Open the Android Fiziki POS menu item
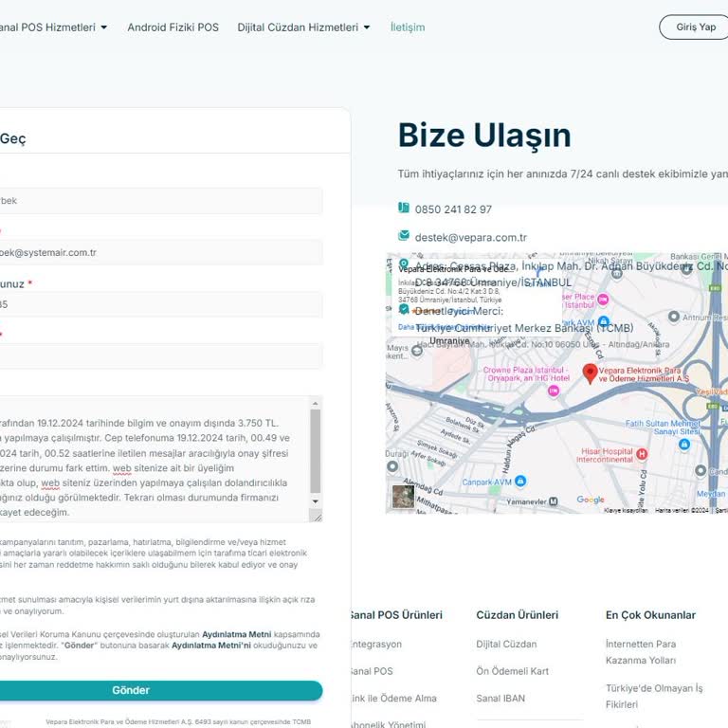Screen dimensions: 728x728 pyautogui.click(x=173, y=27)
